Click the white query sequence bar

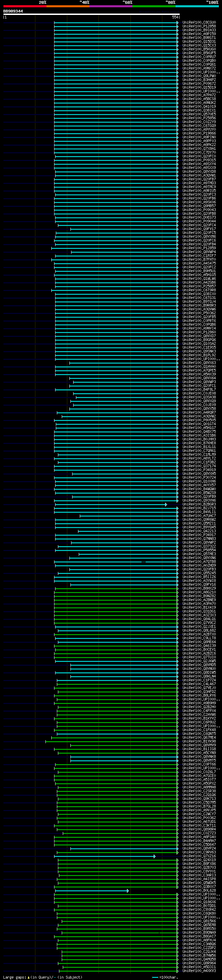click(92, 15)
